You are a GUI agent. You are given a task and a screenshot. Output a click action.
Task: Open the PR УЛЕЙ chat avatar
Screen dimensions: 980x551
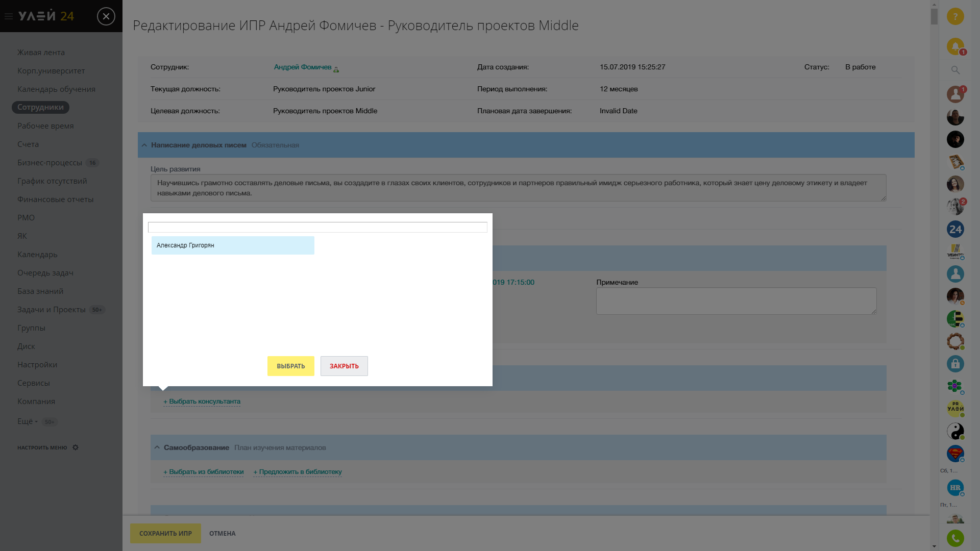click(955, 409)
